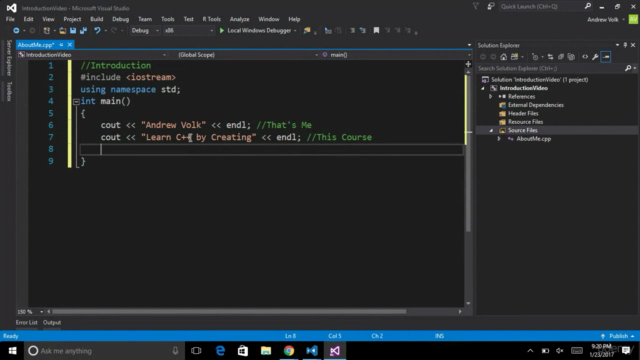The image size is (640, 360).
Task: Click the Solution Explorer search magnifier icon
Action: (628, 69)
